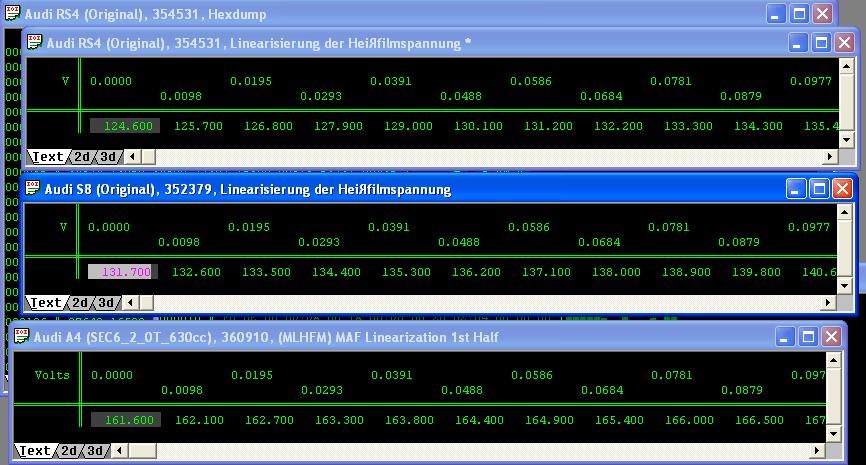The width and height of the screenshot is (866, 465).
Task: Click scroll-left arrow in Audi A4 window
Action: [119, 451]
